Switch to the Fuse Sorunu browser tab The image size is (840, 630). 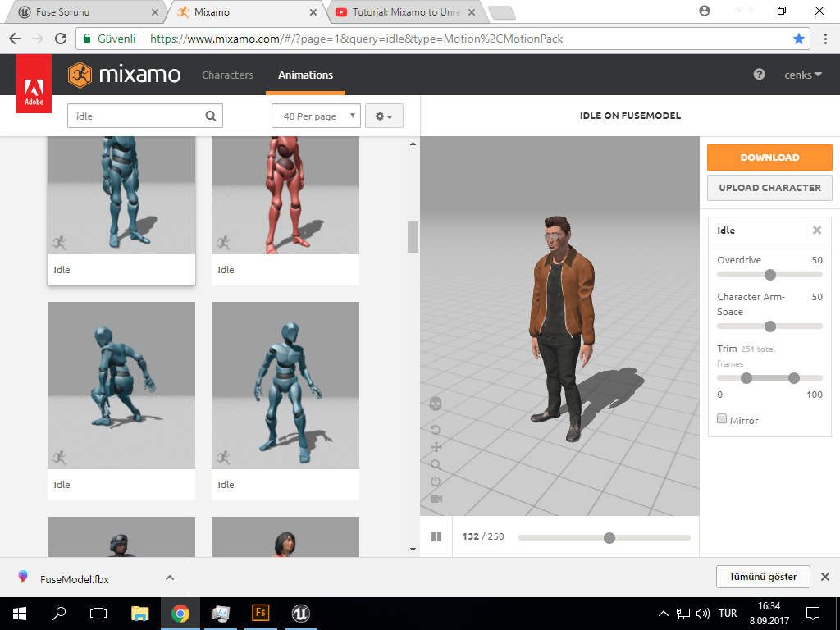click(85, 11)
